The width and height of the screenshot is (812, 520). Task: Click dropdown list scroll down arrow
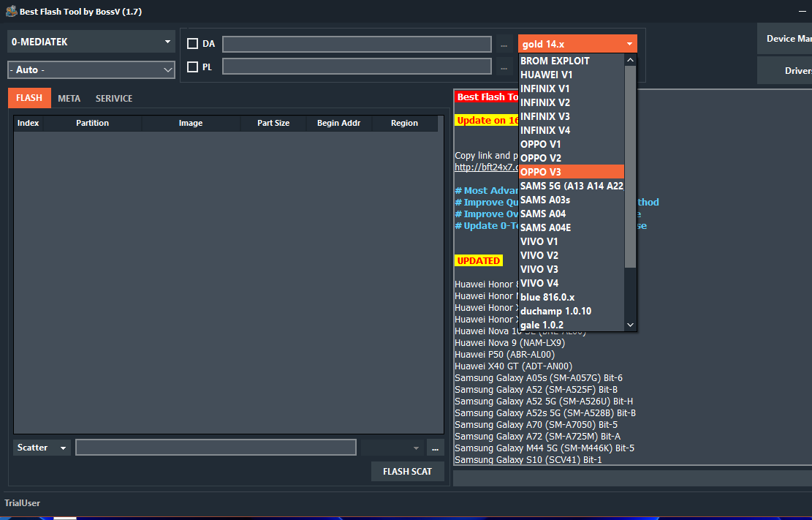pos(630,325)
